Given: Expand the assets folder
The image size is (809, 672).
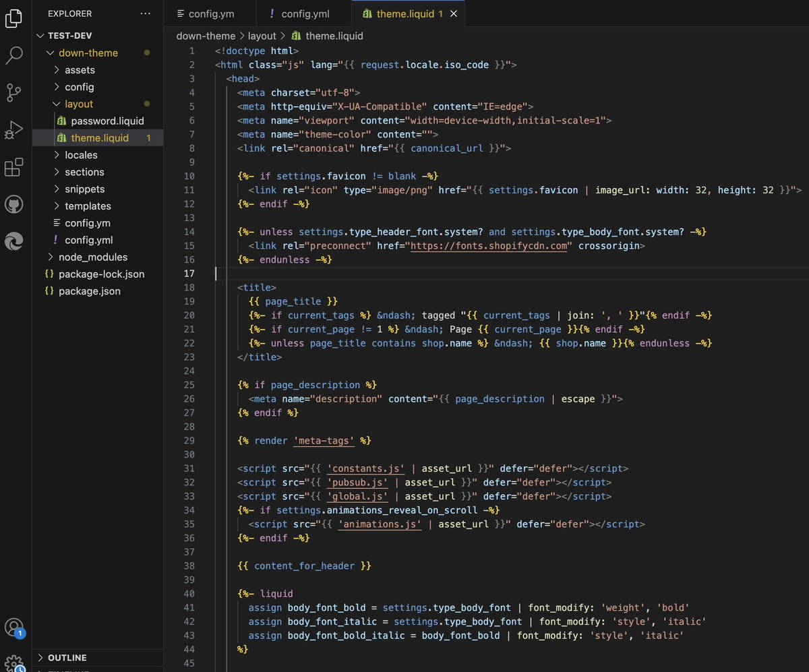Looking at the screenshot, I should (57, 70).
